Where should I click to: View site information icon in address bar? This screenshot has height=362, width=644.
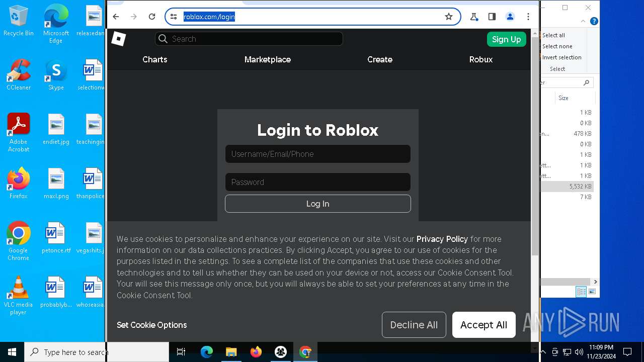[174, 17]
